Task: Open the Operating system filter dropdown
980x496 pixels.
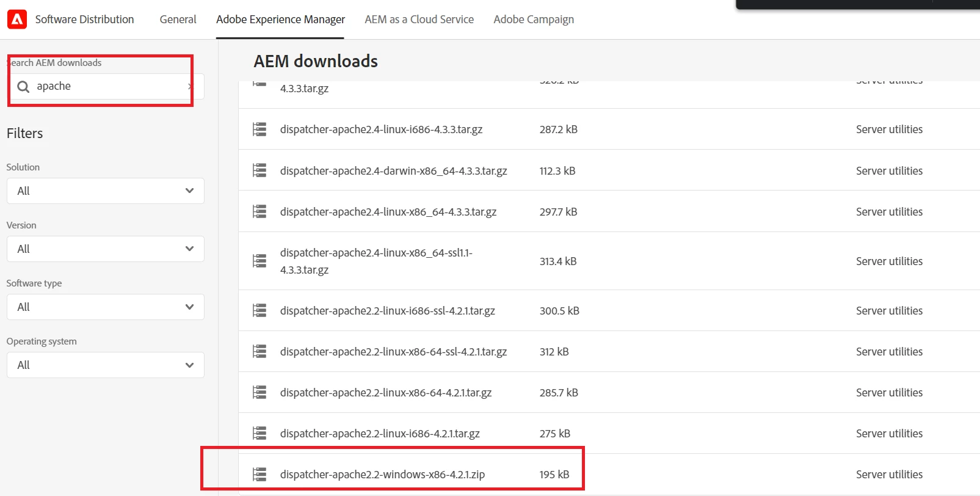Action: [106, 365]
